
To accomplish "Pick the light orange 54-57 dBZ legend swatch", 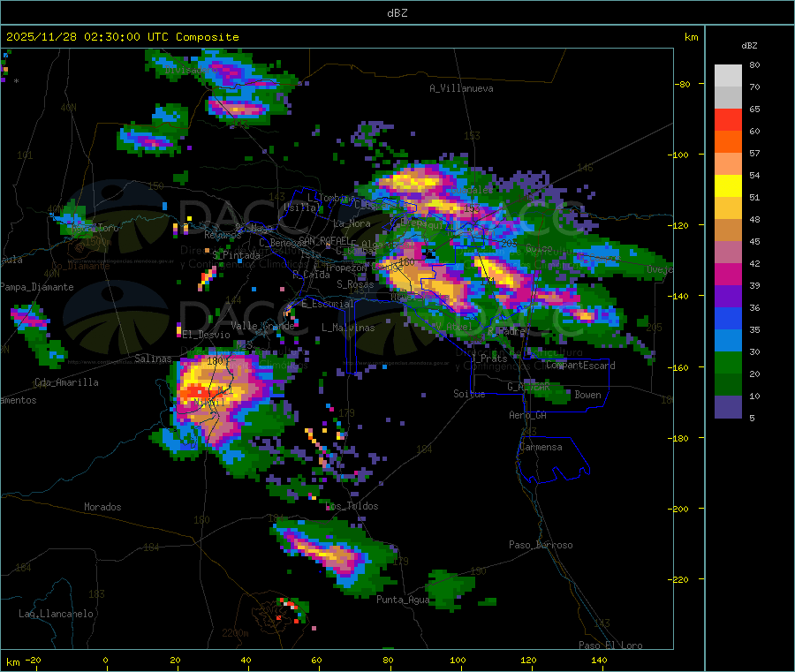I will pyautogui.click(x=728, y=164).
